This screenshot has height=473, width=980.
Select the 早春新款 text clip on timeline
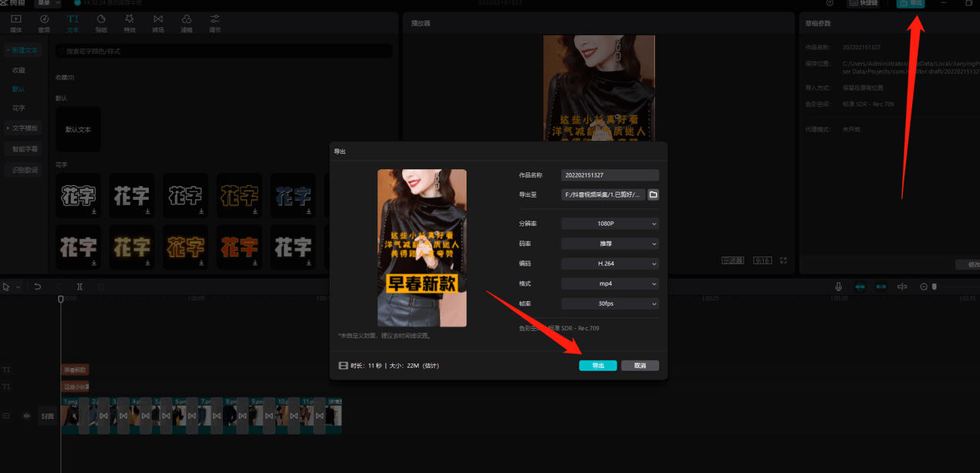[x=75, y=370]
